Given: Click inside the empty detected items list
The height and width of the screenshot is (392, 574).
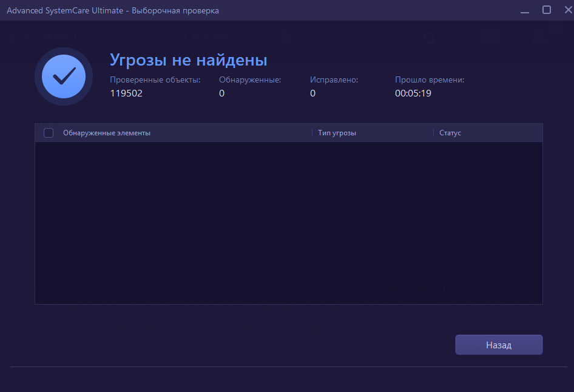Looking at the screenshot, I should point(288,223).
